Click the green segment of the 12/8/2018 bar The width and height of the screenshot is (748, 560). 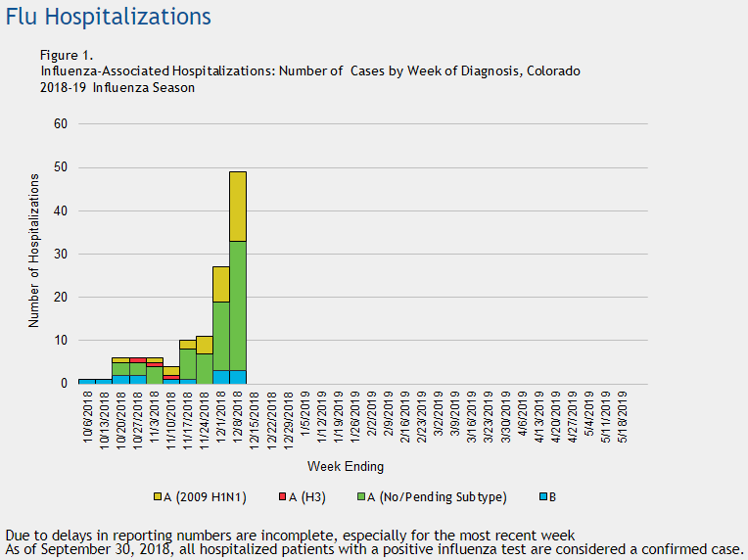click(x=238, y=305)
